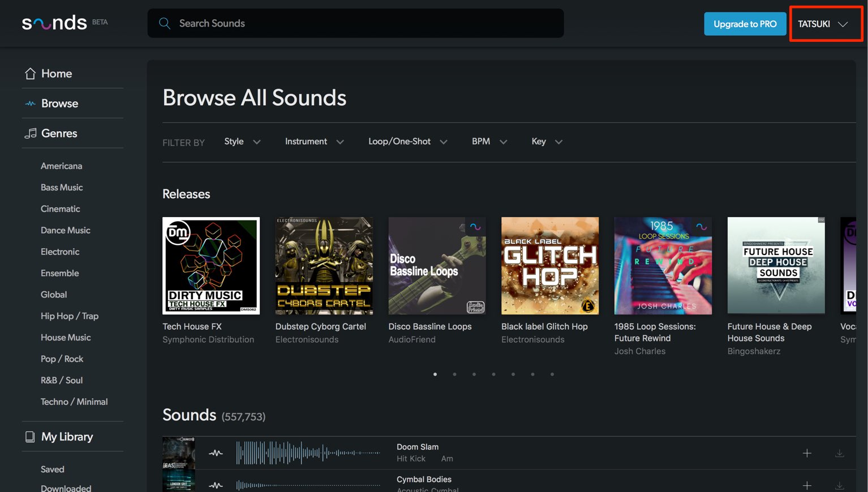Click waveform icon beside Cymbal Bodies
The height and width of the screenshot is (492, 868).
tap(216, 485)
